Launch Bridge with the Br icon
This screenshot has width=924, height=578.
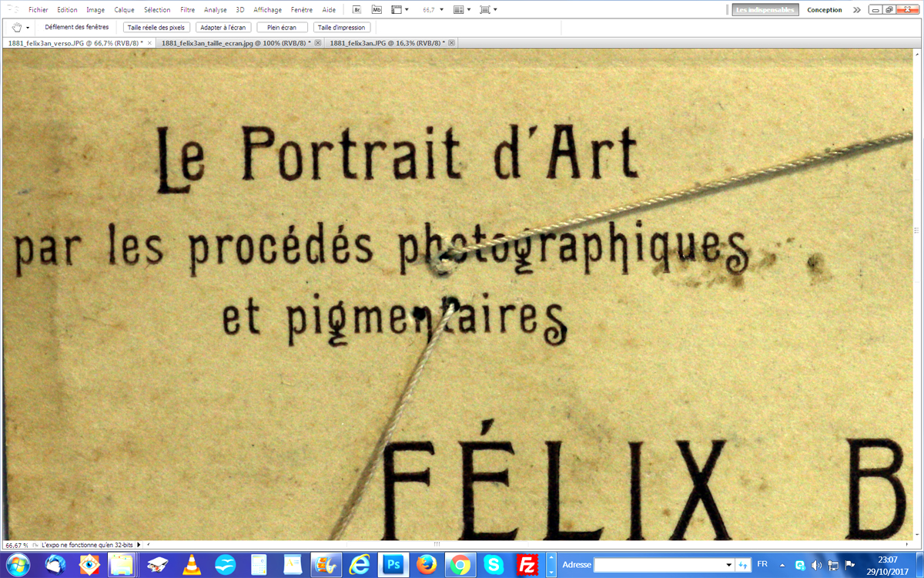click(357, 10)
